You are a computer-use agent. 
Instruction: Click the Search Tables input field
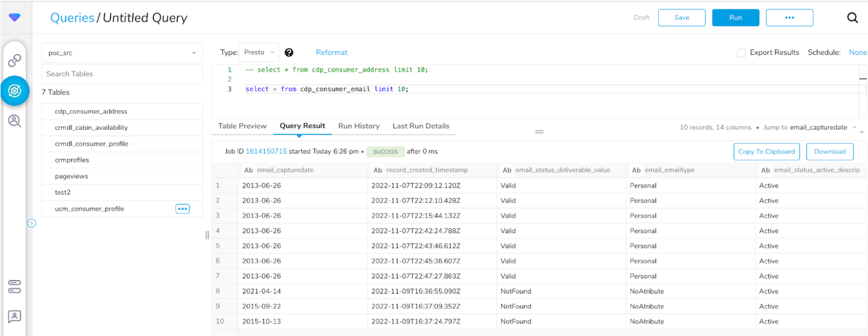click(x=122, y=74)
